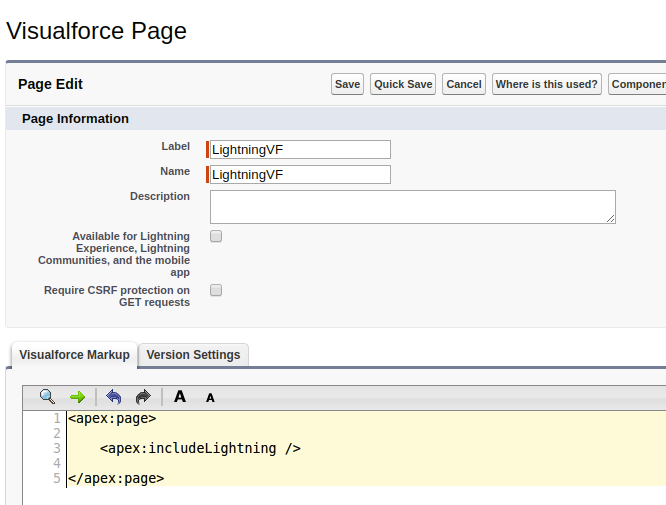Viewport: 666px width, 505px height.
Task: Increase editor font size with large A
Action: (180, 397)
